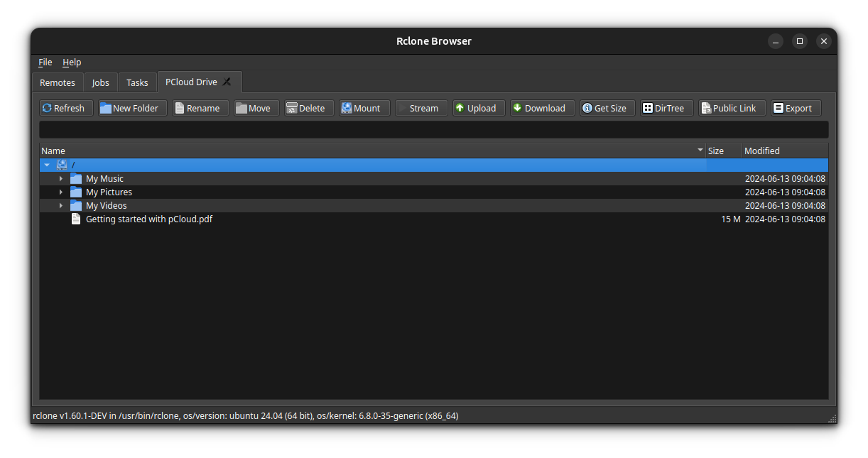This screenshot has height=458, width=868.
Task: Expand the My Pictures folder
Action: coord(61,192)
